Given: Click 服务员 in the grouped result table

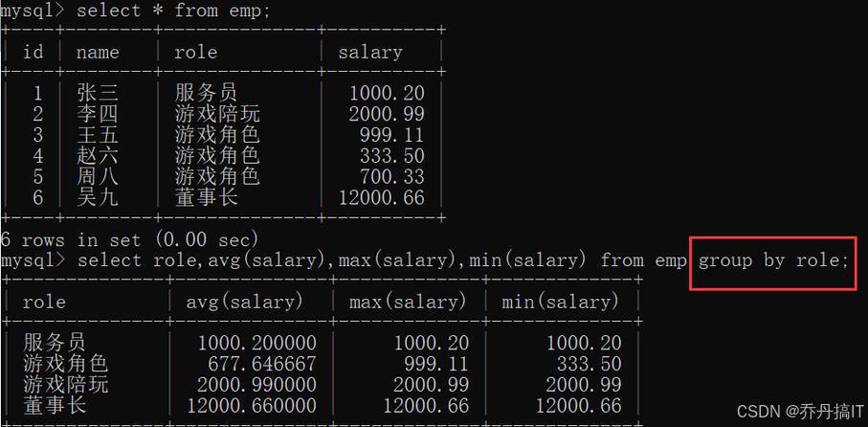Looking at the screenshot, I should click(55, 342).
